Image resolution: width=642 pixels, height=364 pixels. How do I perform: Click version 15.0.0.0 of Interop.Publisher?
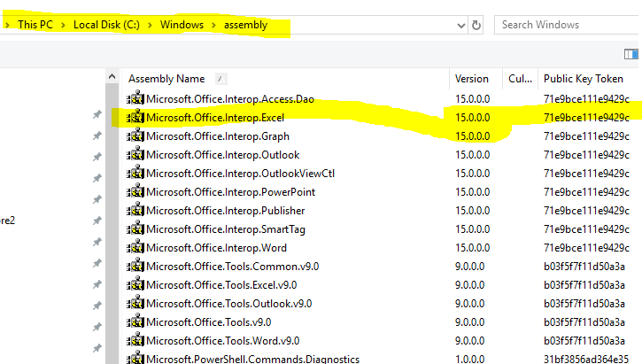[x=473, y=211]
